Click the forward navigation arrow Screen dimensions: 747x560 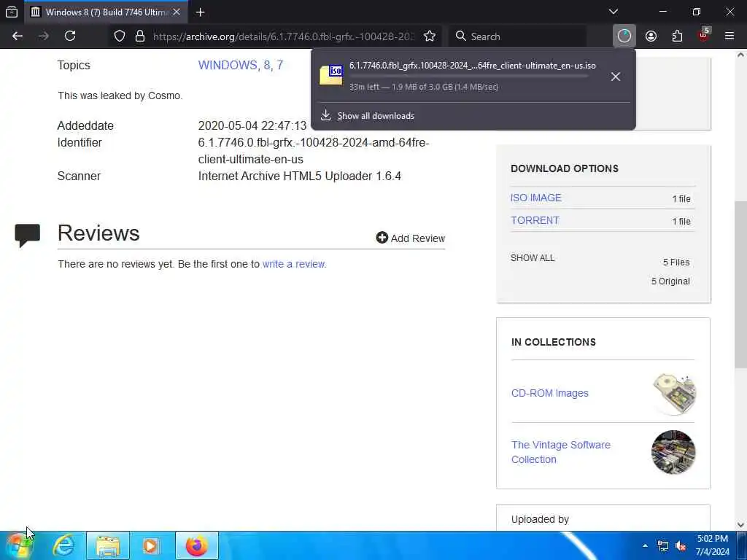pyautogui.click(x=44, y=36)
